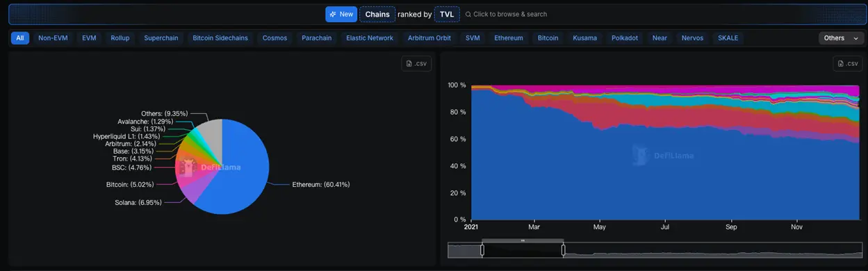Viewport: 868px width, 271px height.
Task: Open the TVL ranking selector
Action: [447, 14]
